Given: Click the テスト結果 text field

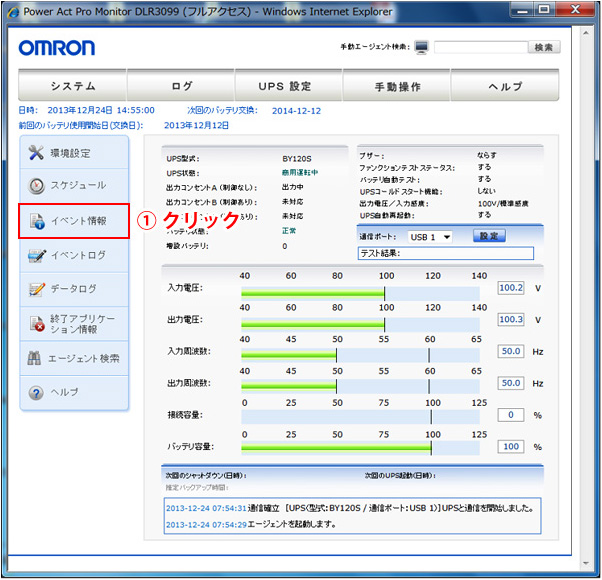Looking at the screenshot, I should tap(445, 254).
